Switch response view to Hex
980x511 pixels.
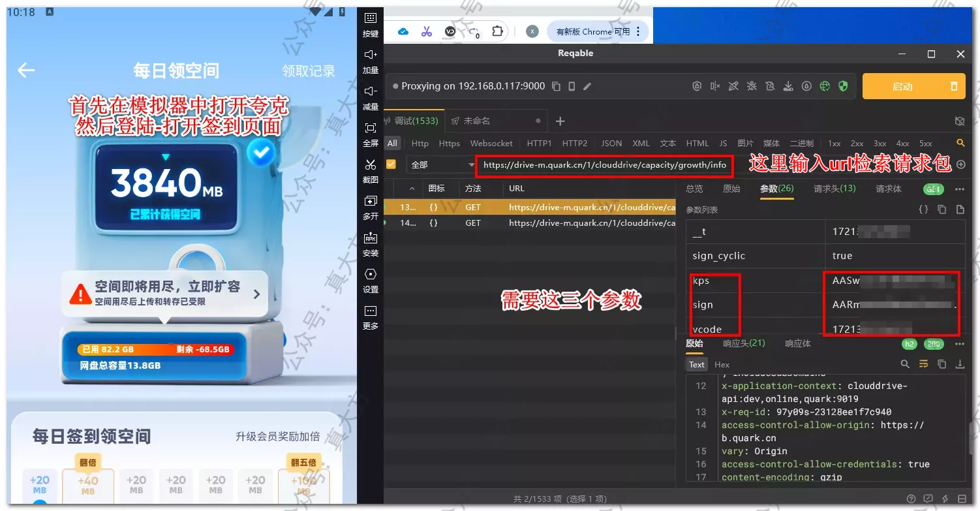pyautogui.click(x=722, y=365)
